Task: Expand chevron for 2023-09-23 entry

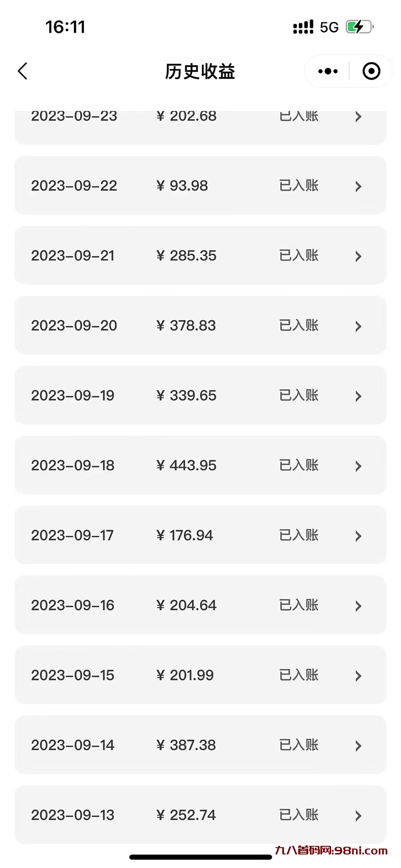Action: [358, 117]
